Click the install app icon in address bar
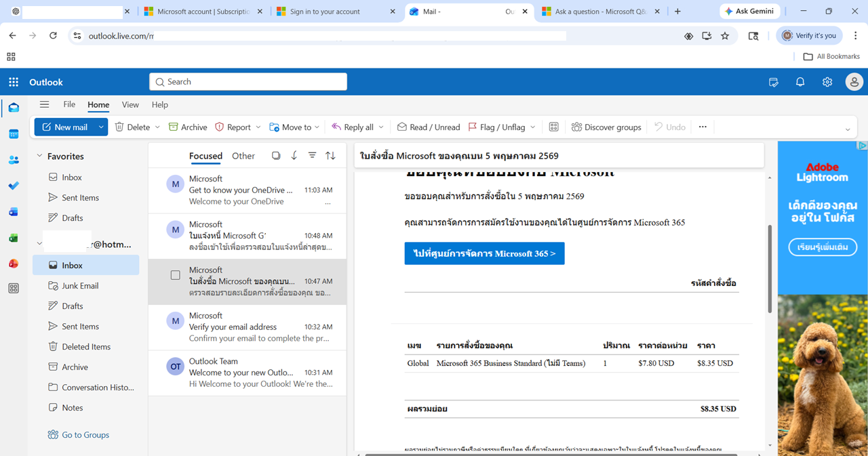This screenshot has height=456, width=868. (707, 36)
